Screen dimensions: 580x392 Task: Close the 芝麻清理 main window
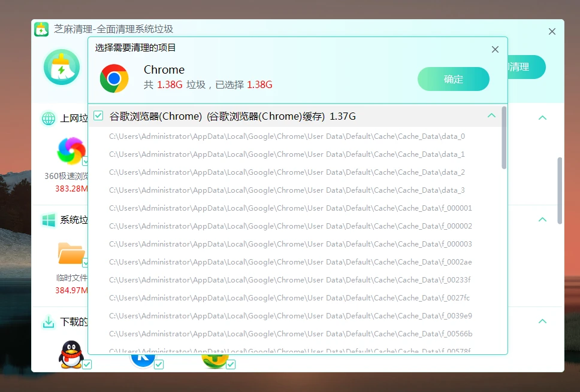tap(552, 32)
